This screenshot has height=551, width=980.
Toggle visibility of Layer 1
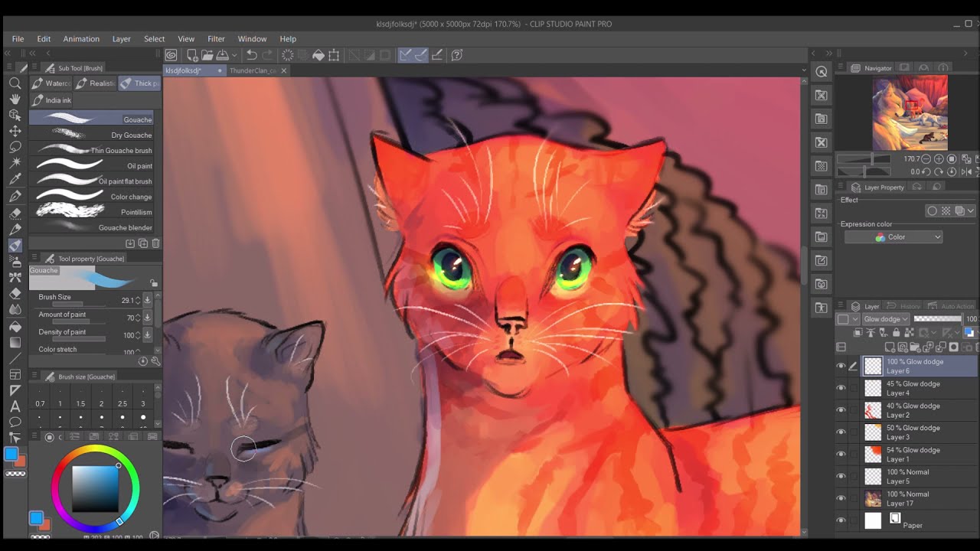pos(841,455)
